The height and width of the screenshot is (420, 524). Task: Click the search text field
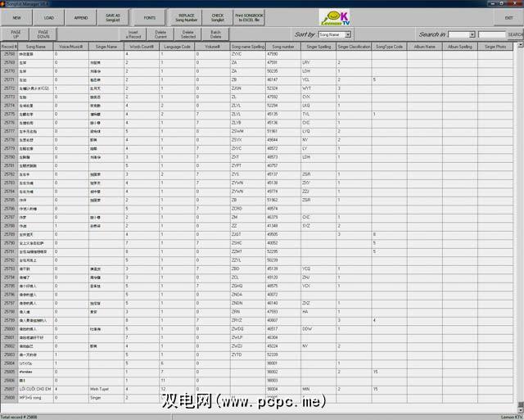[492, 34]
